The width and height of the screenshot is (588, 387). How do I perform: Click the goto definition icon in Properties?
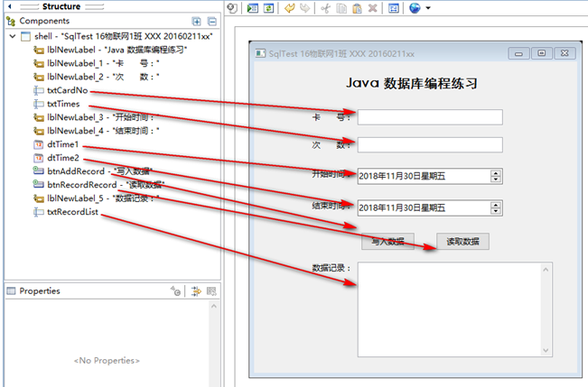click(x=196, y=291)
